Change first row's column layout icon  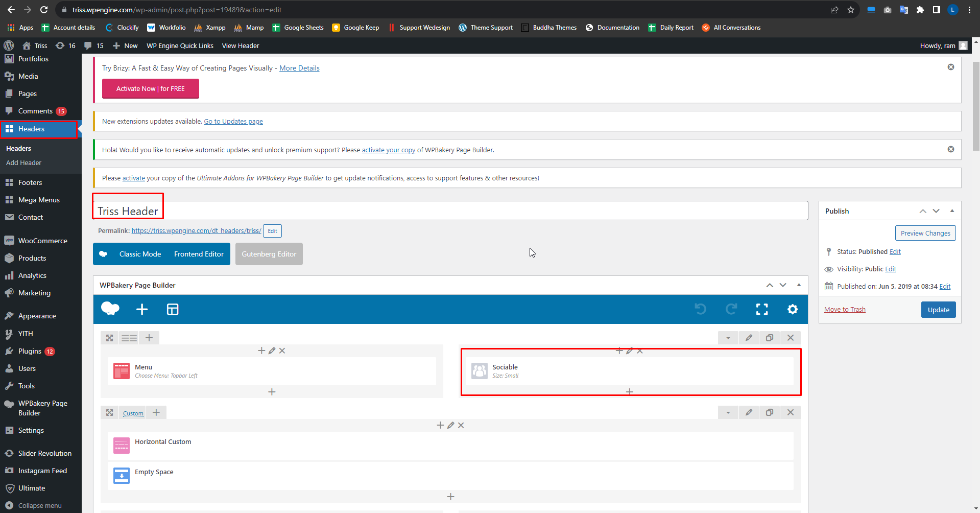point(129,338)
